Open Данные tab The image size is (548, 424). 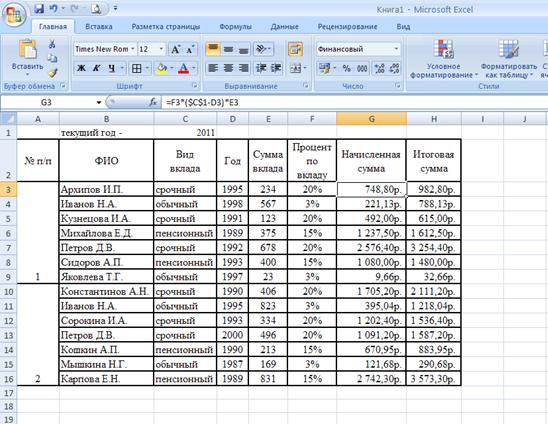coord(284,27)
